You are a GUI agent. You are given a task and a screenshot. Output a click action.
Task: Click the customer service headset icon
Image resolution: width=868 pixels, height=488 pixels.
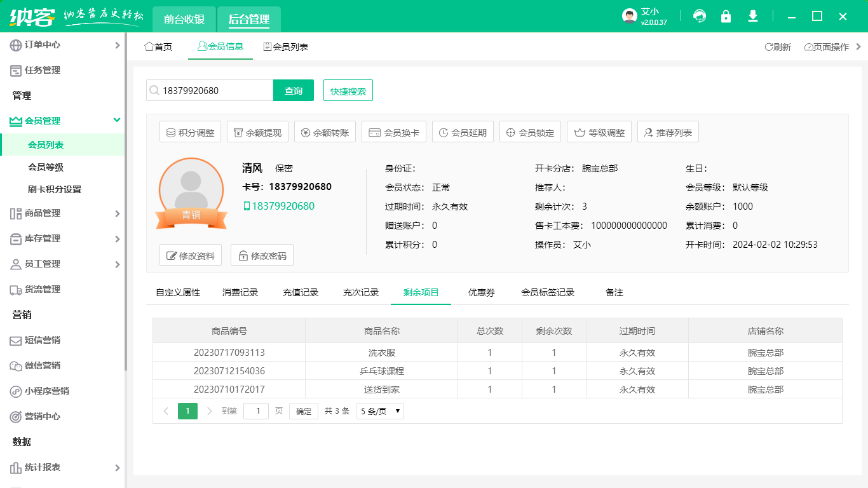click(700, 17)
